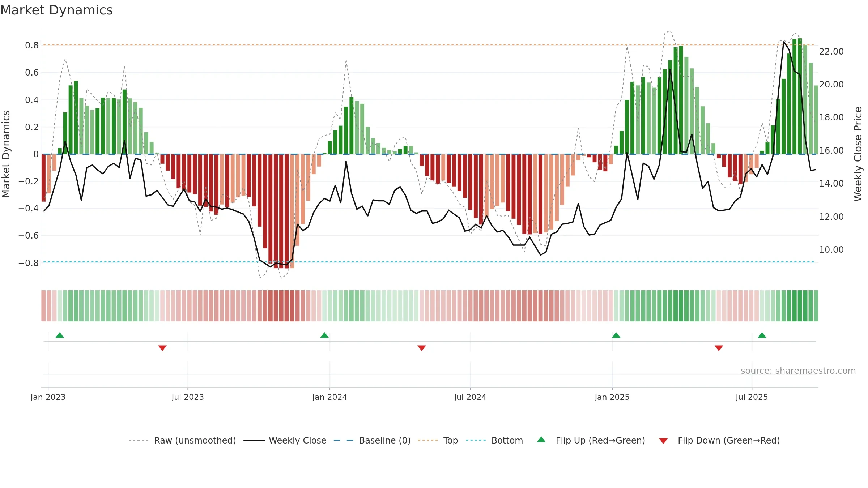Click the green triangle icon in the legend
The width and height of the screenshot is (868, 488).
541,440
